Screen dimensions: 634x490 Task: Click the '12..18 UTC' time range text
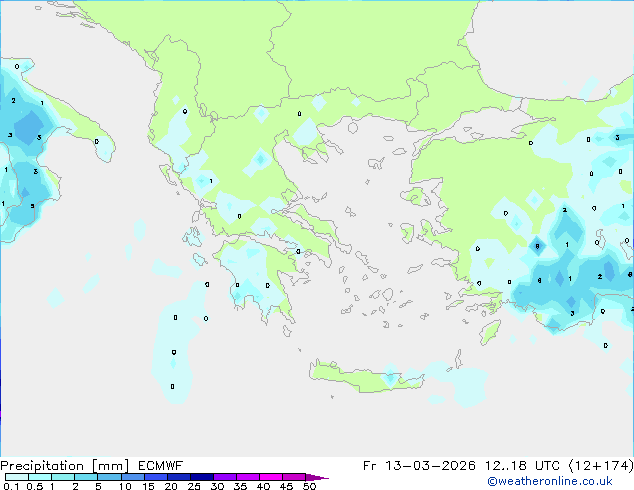pyautogui.click(x=522, y=466)
